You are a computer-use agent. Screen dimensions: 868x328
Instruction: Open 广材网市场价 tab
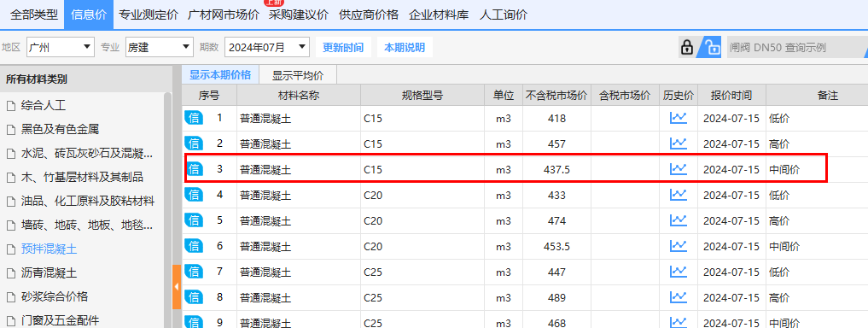[223, 15]
